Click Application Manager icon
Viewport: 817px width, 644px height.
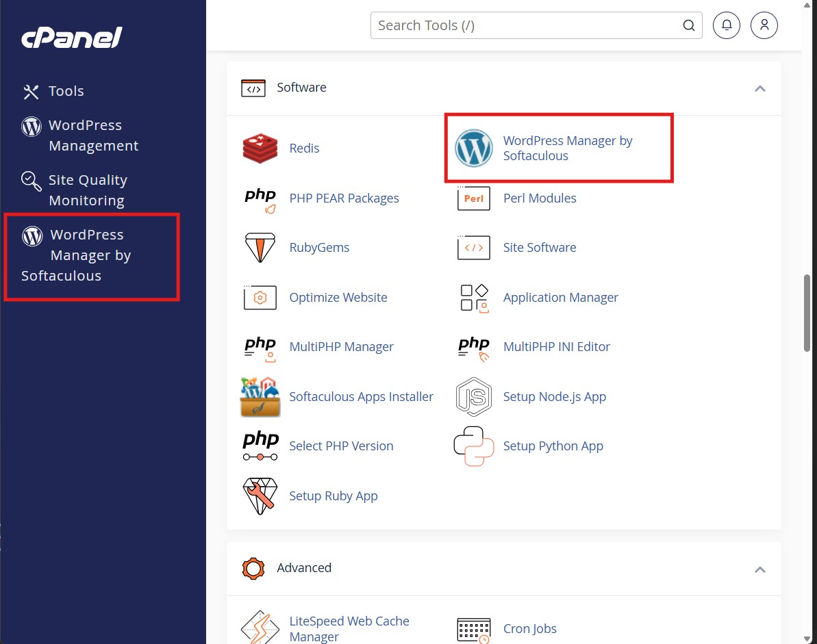coord(475,298)
